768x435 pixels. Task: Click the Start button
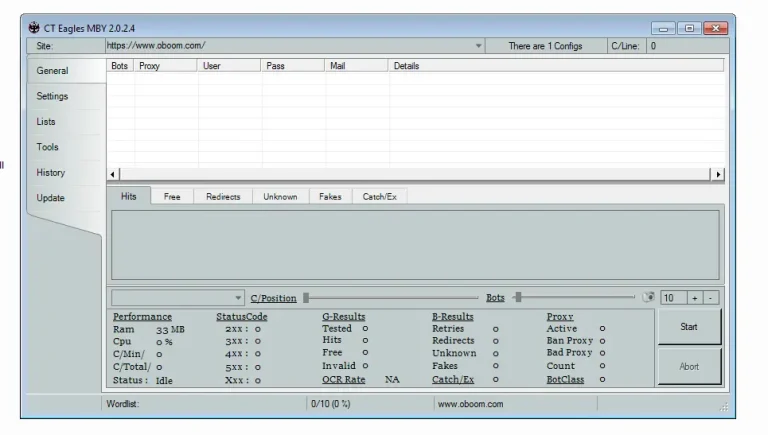point(689,327)
